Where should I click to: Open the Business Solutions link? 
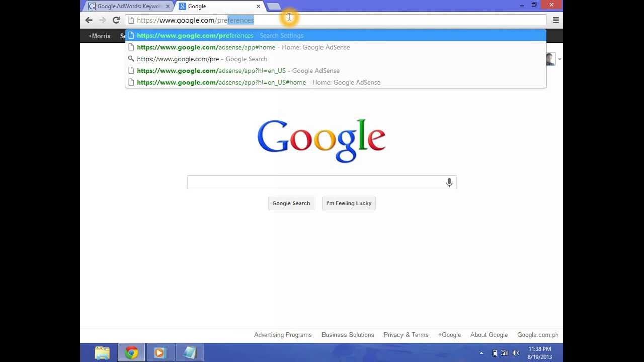pyautogui.click(x=348, y=335)
